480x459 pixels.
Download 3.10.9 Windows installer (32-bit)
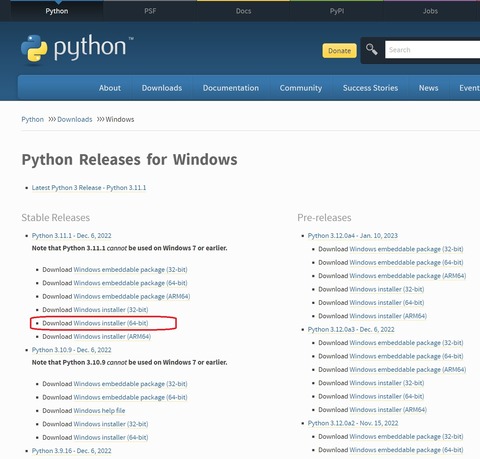tap(111, 424)
